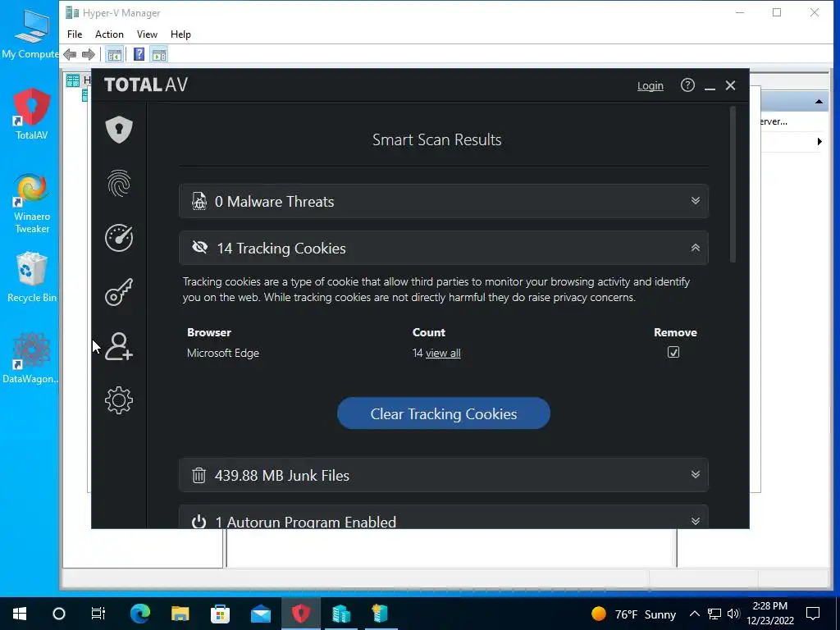Open the View menu in Hyper-V Manager

pyautogui.click(x=147, y=34)
